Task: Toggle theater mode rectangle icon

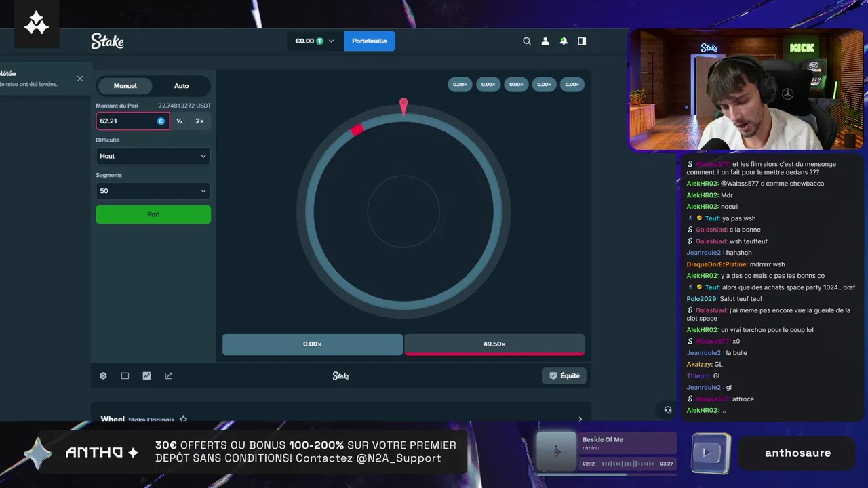Action: [125, 375]
